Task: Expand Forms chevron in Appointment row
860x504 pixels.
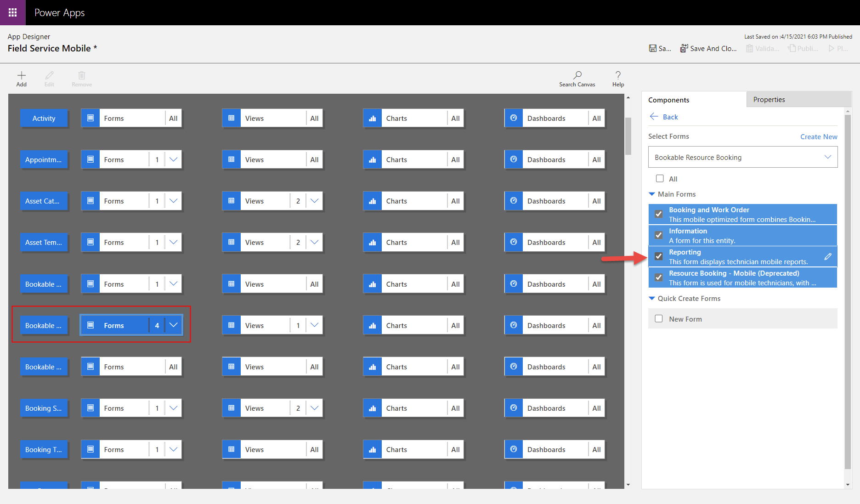Action: 174,159
